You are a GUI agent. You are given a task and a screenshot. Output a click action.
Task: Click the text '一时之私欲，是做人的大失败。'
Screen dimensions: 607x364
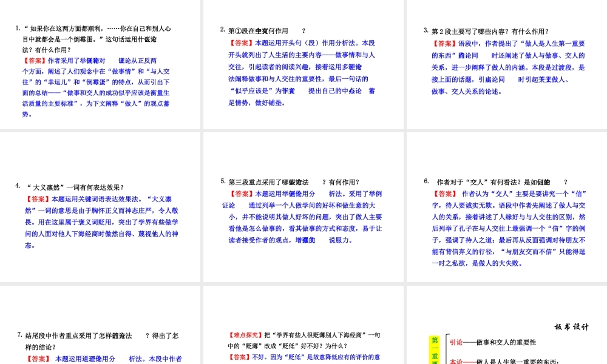pyautogui.click(x=478, y=263)
